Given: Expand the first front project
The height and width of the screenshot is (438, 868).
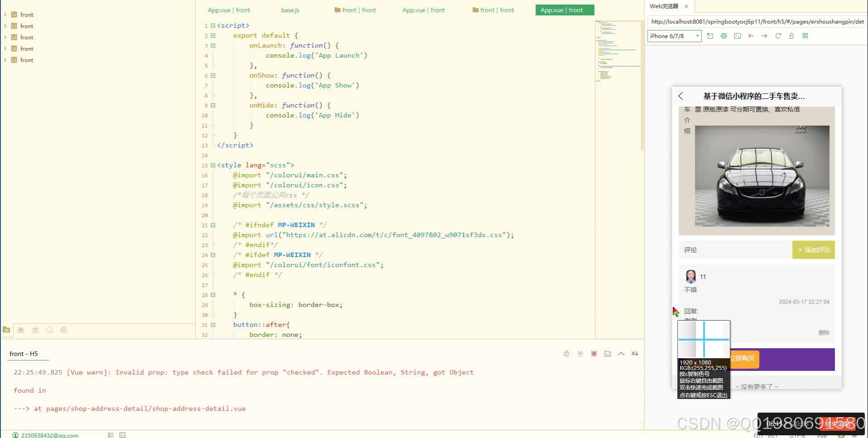Looking at the screenshot, I should coord(5,15).
